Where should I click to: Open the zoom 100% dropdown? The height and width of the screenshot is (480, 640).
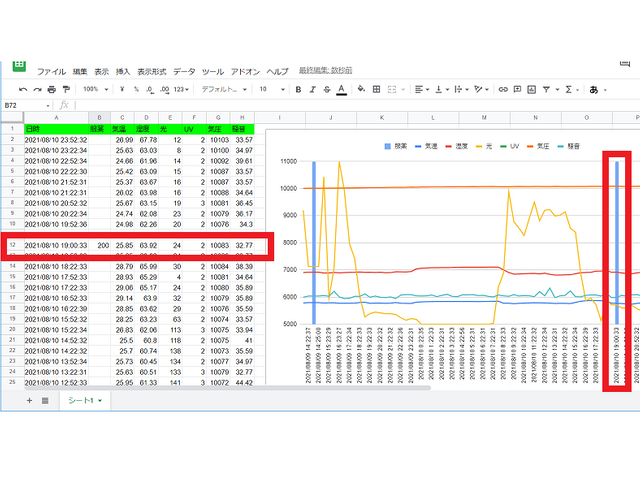click(97, 89)
